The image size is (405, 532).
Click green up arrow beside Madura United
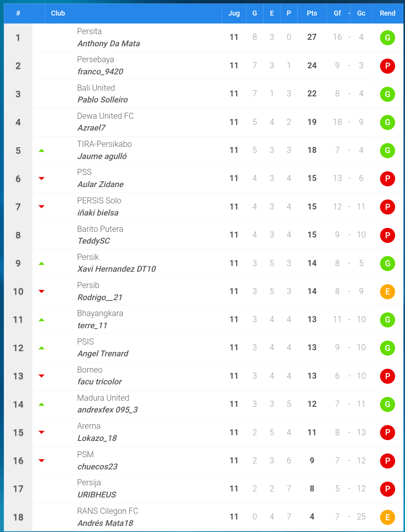click(x=42, y=405)
